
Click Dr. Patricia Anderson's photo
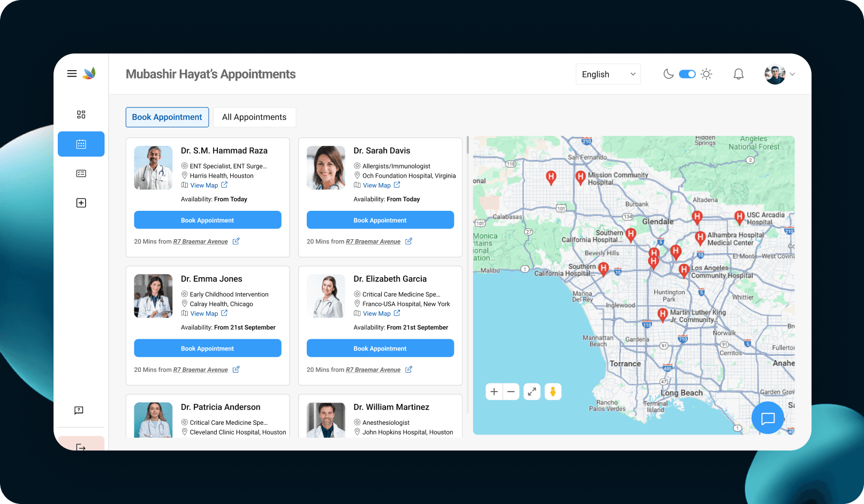(153, 420)
